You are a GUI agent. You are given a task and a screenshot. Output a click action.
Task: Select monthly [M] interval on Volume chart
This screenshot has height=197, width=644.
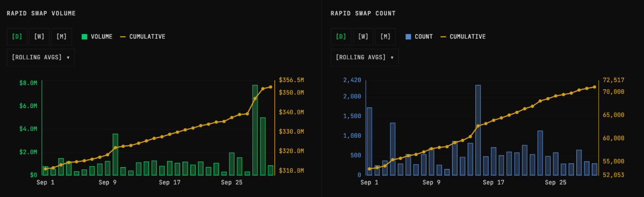tap(62, 36)
